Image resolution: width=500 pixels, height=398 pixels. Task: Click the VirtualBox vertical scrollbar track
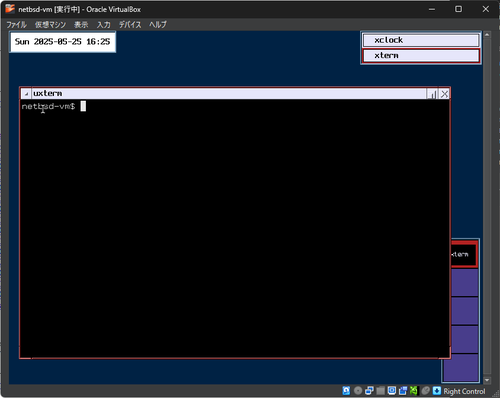coord(487,207)
